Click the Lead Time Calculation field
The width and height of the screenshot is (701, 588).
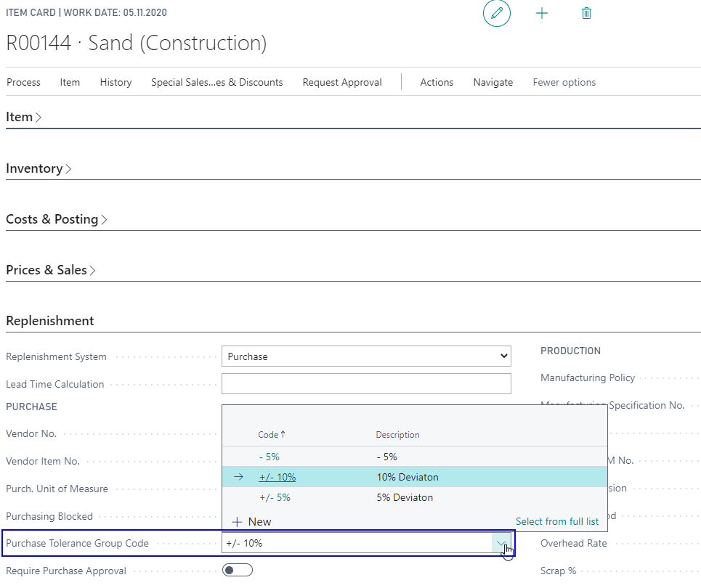pos(366,384)
